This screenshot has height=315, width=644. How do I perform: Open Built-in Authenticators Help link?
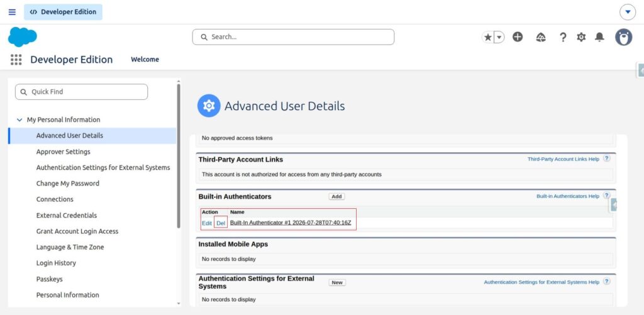coord(568,196)
